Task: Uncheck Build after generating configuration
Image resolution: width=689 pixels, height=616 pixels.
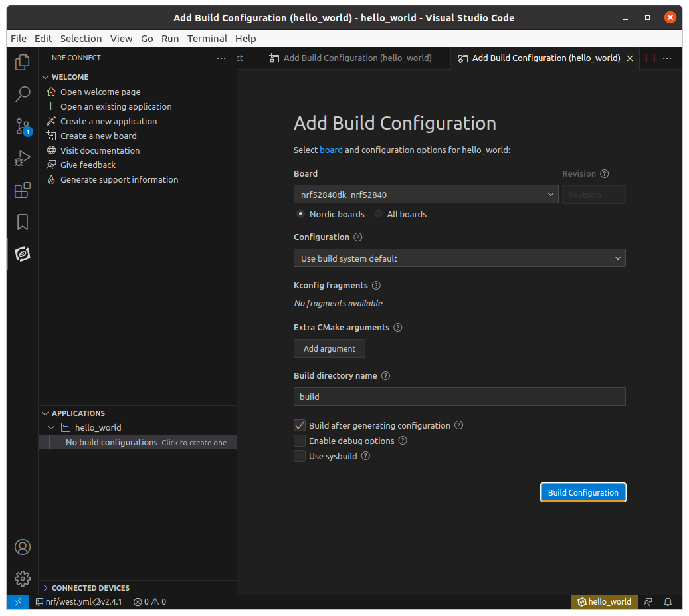Action: tap(300, 425)
